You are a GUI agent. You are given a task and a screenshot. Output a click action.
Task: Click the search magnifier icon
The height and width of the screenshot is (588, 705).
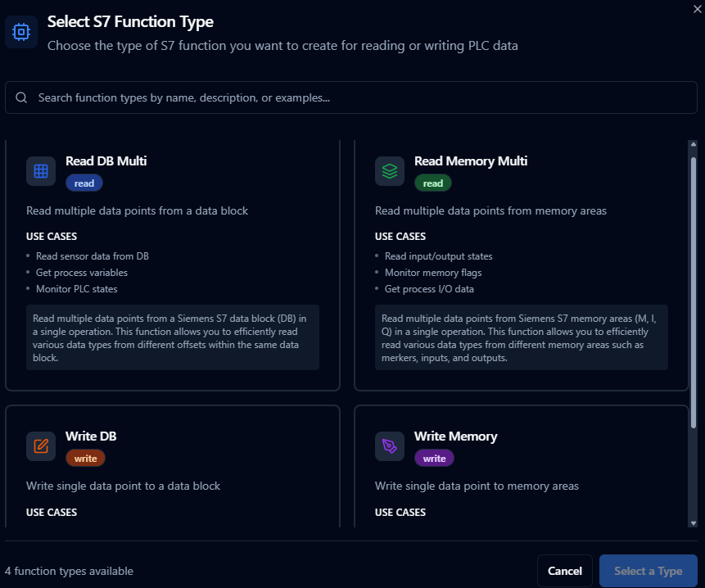click(x=21, y=97)
